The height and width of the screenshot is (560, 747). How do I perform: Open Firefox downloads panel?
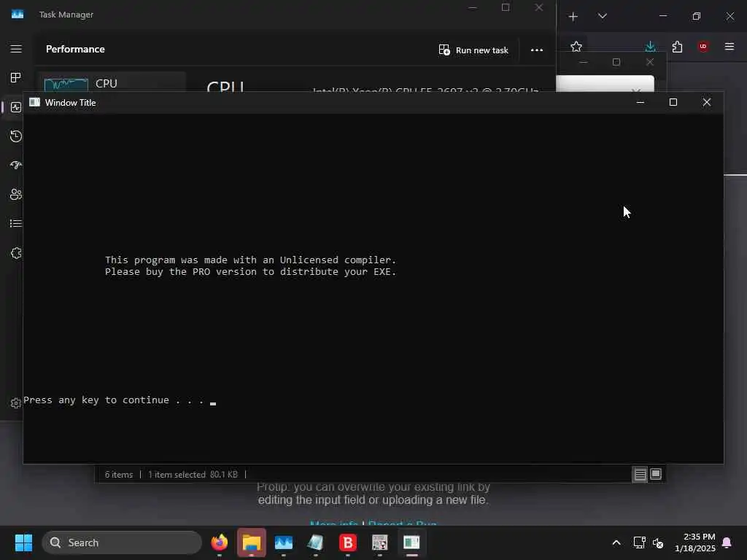point(650,47)
